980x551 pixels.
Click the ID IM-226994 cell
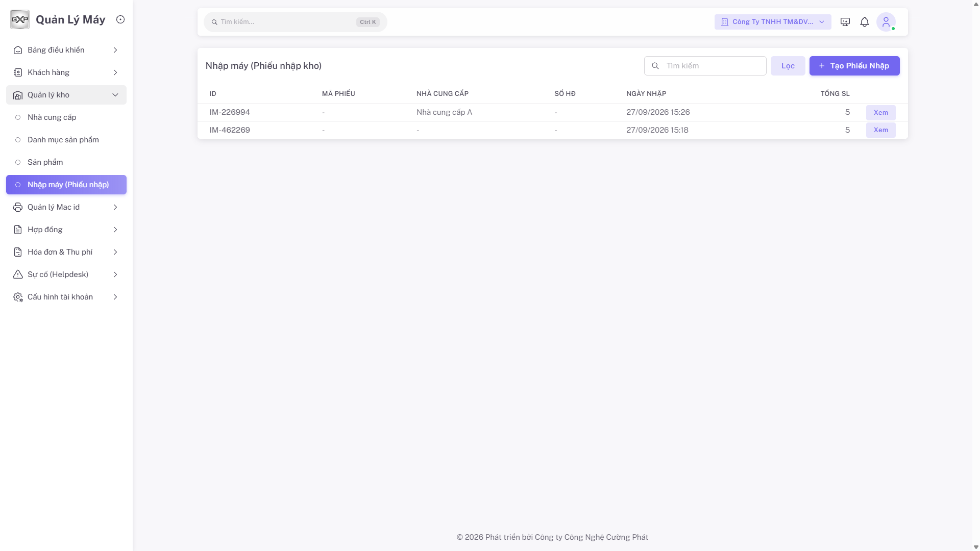tap(230, 112)
